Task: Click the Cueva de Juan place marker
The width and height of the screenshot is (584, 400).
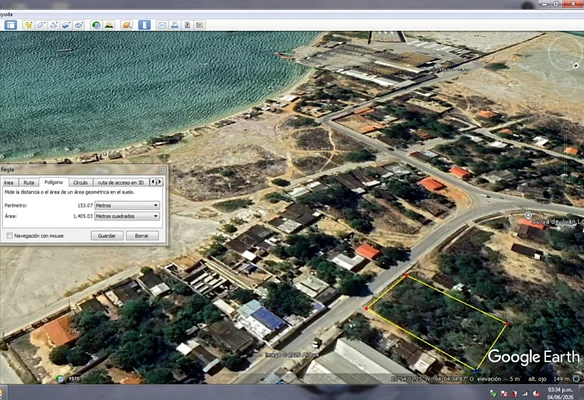Action: click(528, 215)
